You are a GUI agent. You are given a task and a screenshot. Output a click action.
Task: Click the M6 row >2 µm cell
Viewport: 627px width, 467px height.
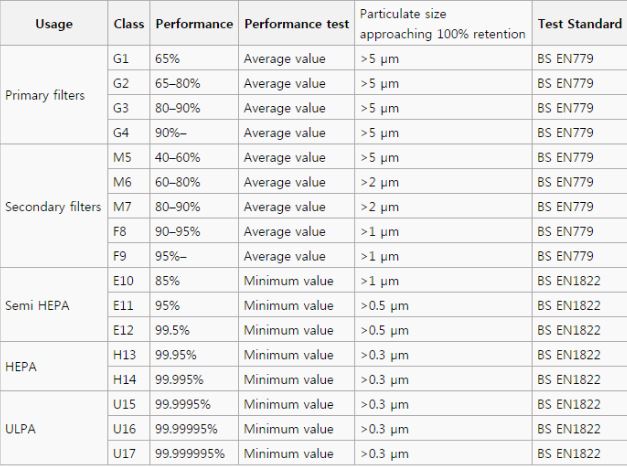tap(443, 182)
